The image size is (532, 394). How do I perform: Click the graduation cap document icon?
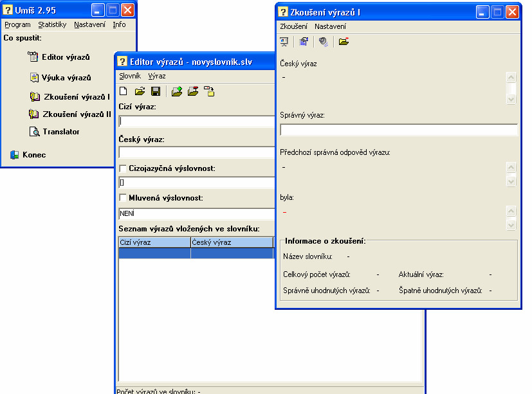pyautogui.click(x=304, y=41)
